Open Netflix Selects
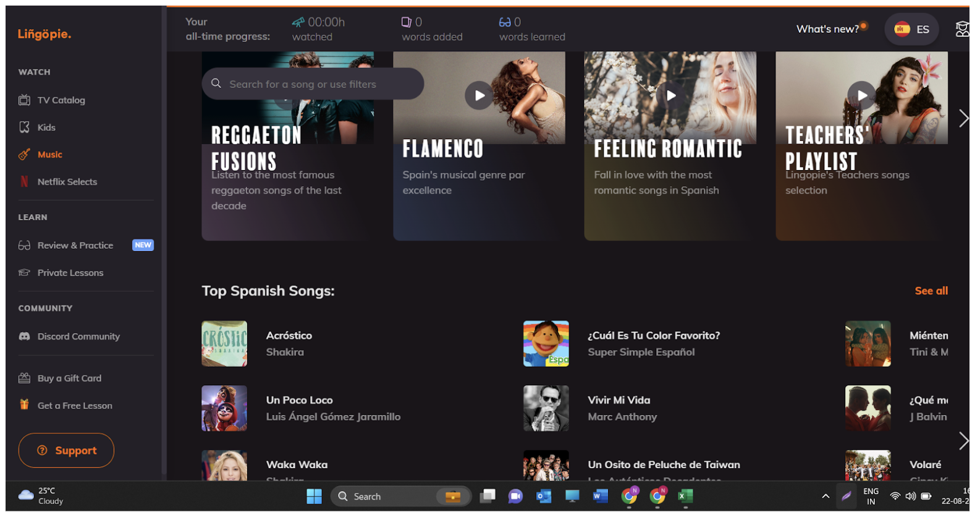 point(67,181)
